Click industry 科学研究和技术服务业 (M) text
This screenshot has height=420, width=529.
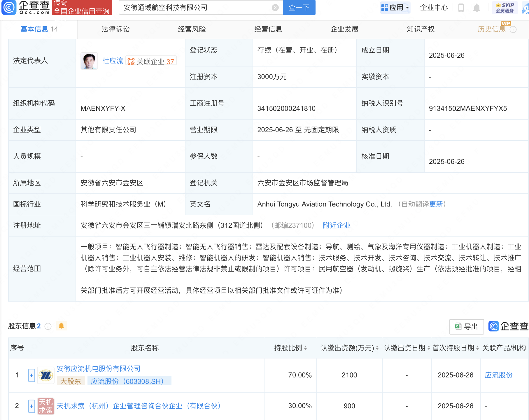[x=123, y=204]
